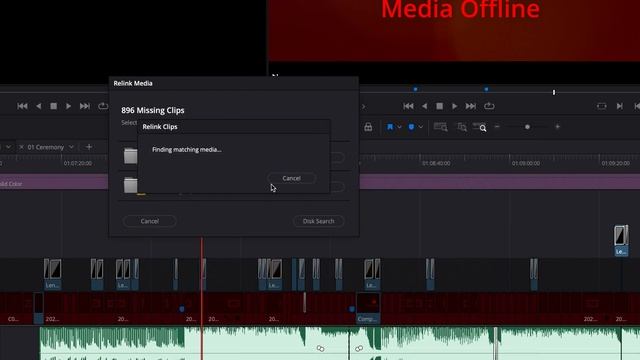The height and width of the screenshot is (360, 640).
Task: Cancel the Relink Clips search
Action: tap(291, 178)
